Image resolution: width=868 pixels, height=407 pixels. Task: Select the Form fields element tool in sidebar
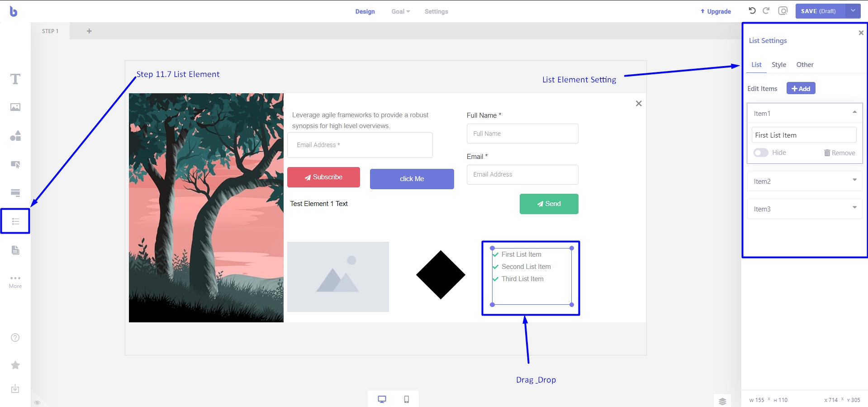click(x=15, y=193)
